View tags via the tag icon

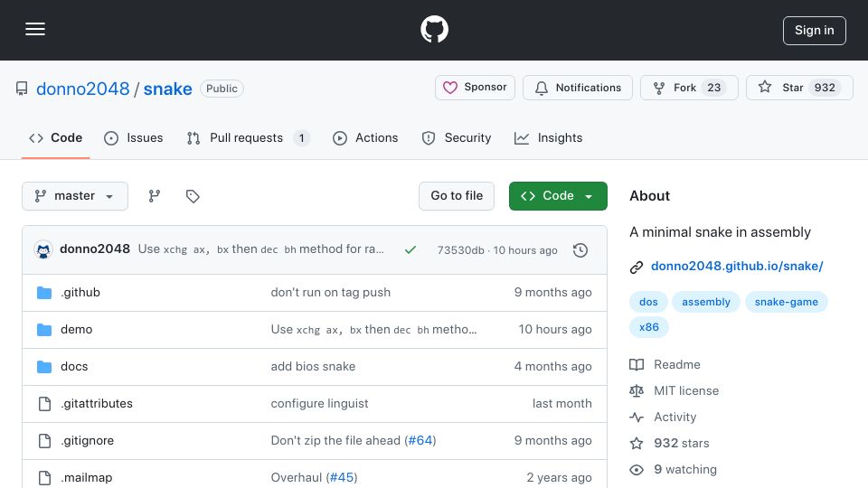click(193, 196)
